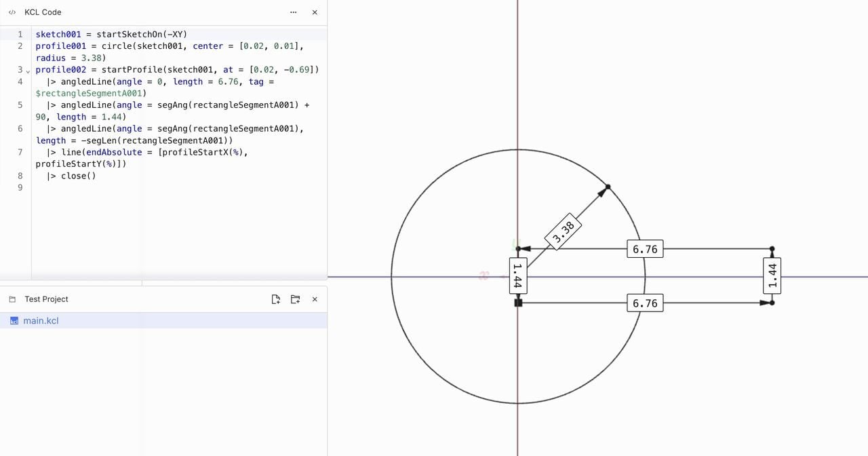Select the circle radius handle point on the circumference
The image size is (868, 456).
coord(608,187)
